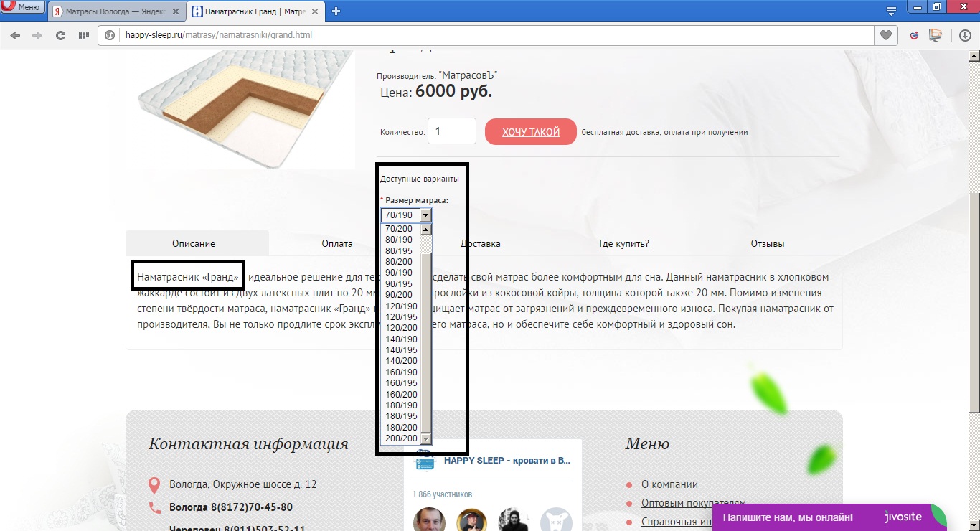Toggle the 70/190 size combo box
Viewport: 980px width, 531px height.
[407, 215]
